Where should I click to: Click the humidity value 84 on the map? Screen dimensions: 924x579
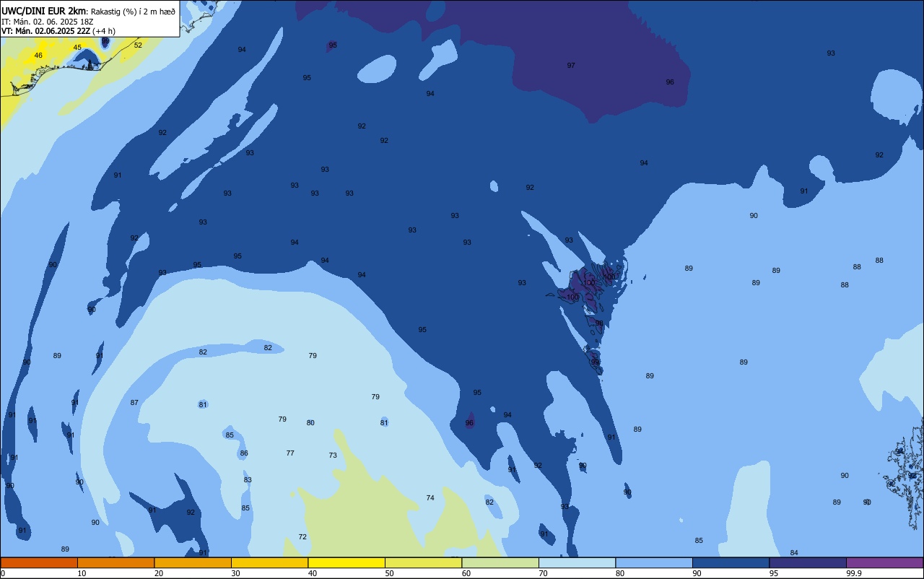(x=794, y=553)
